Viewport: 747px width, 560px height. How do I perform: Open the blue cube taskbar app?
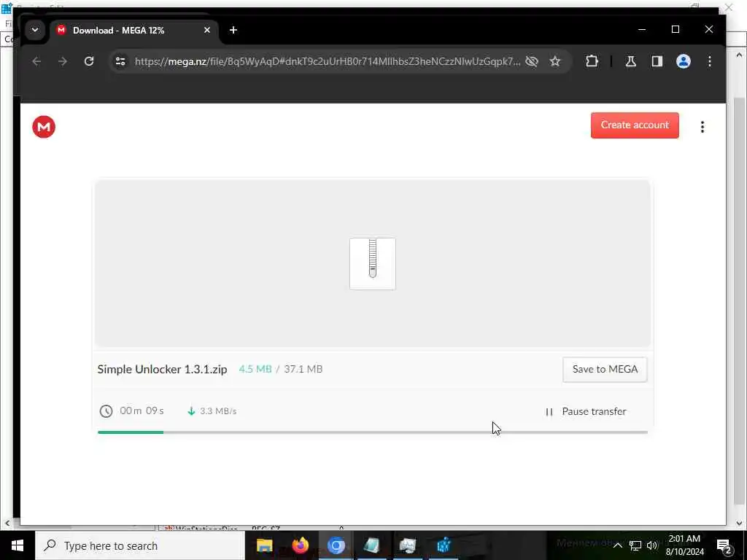coord(444,545)
